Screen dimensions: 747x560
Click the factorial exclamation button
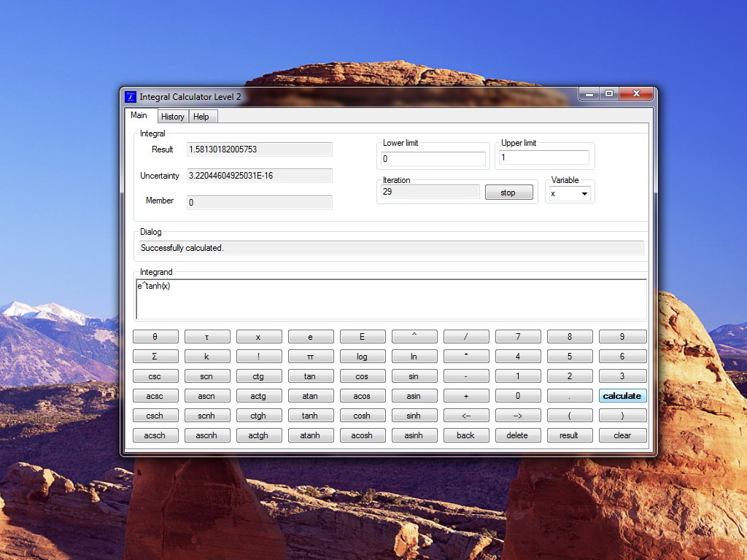click(259, 356)
